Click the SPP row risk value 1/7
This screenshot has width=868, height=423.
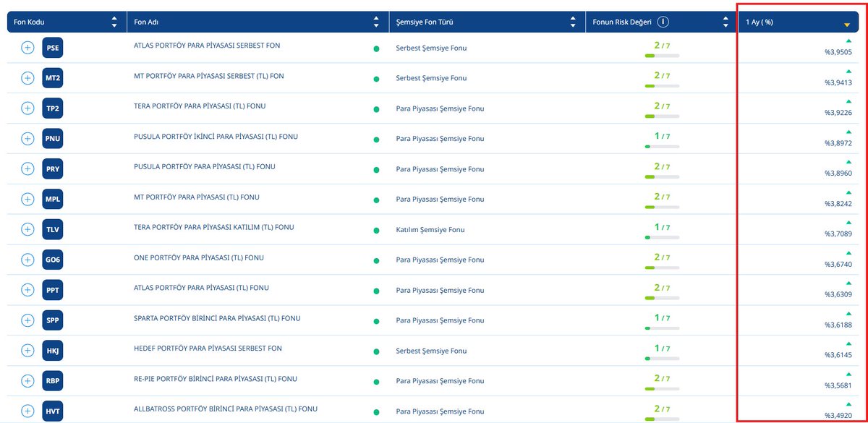[x=662, y=317]
